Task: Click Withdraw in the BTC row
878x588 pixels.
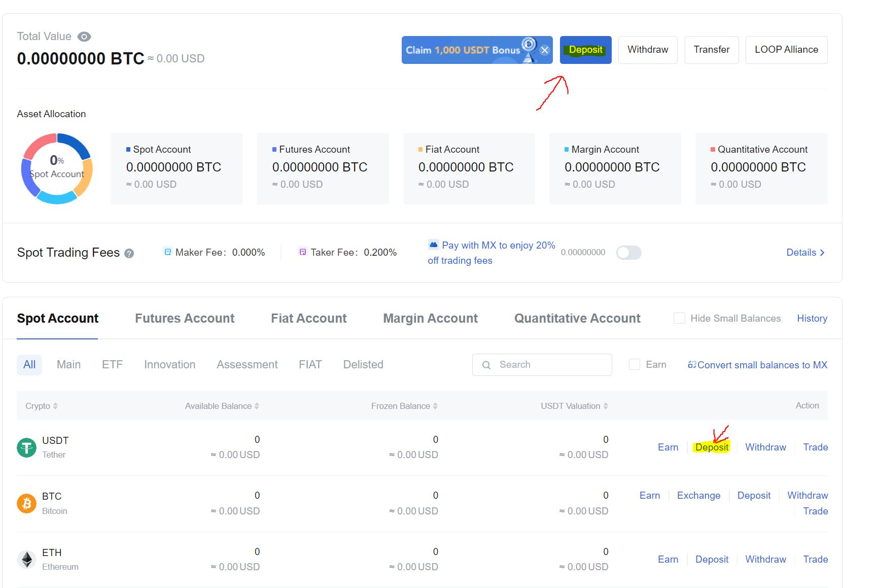Action: pyautogui.click(x=807, y=495)
